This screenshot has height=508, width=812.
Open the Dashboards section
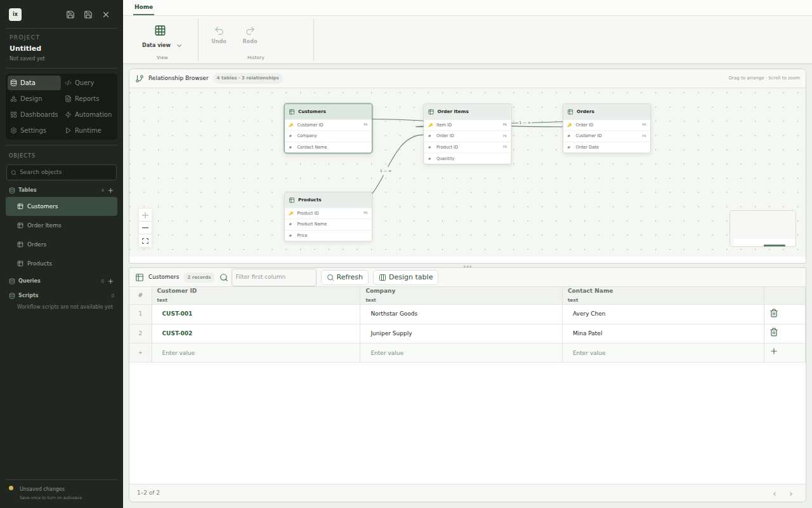coord(34,114)
